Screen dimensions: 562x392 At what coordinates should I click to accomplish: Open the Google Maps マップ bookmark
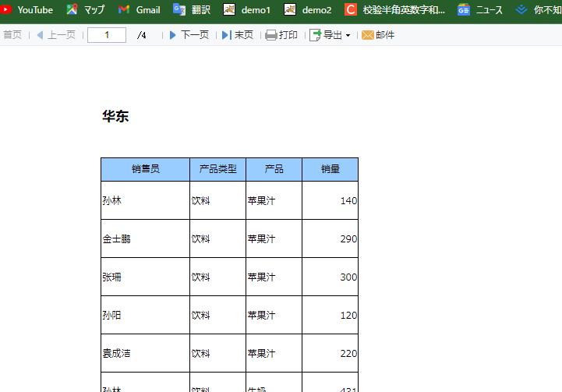tap(86, 9)
